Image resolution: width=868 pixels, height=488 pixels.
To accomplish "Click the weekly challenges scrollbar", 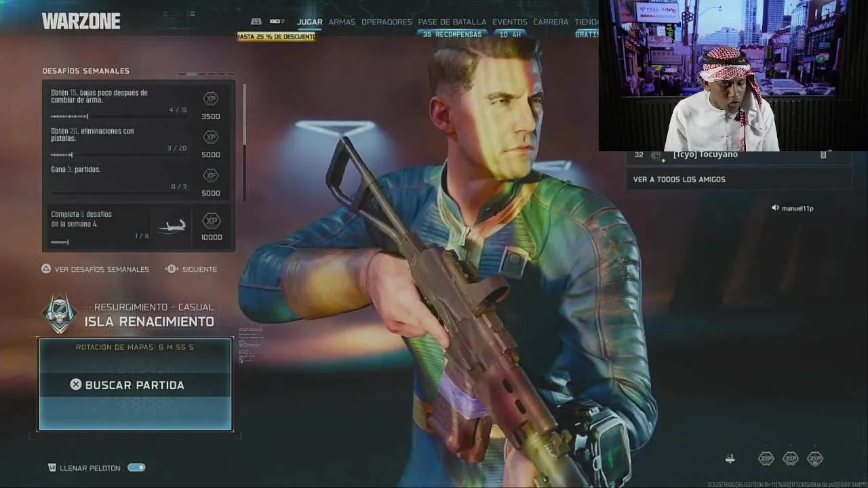I will click(x=244, y=142).
